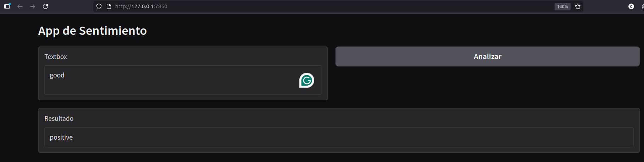
Task: Focus the Textbox input containing 'good'
Action: coord(170,80)
